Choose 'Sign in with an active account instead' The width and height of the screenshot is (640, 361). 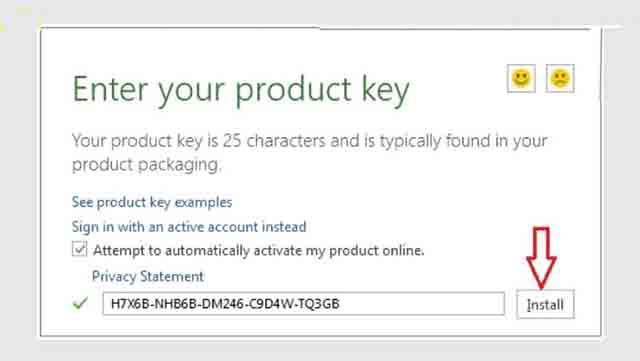189,227
